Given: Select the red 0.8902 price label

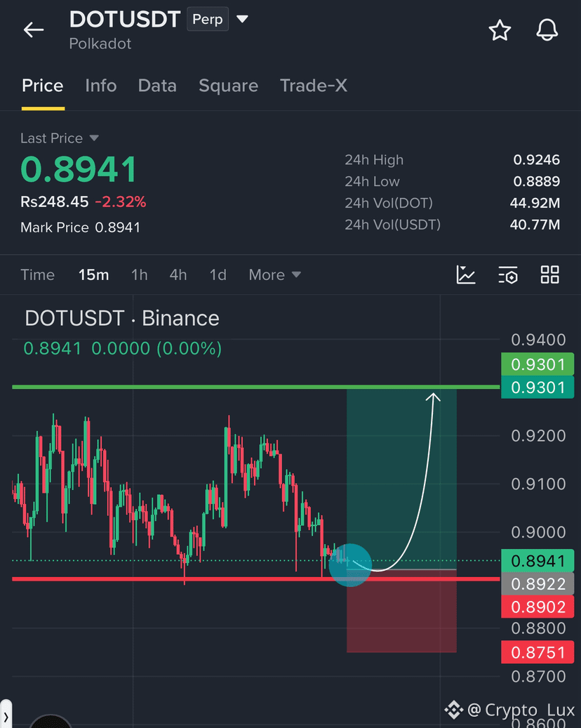Looking at the screenshot, I should (537, 607).
